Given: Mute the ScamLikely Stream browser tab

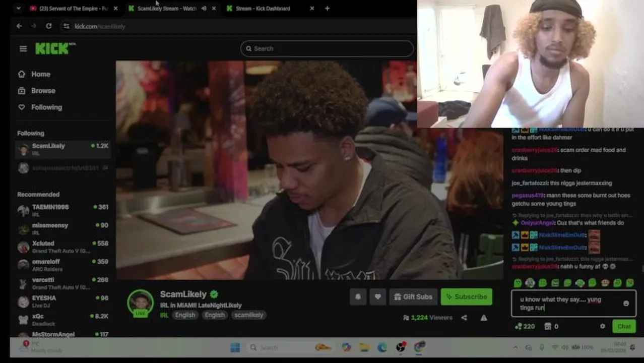Looking at the screenshot, I should (x=204, y=9).
